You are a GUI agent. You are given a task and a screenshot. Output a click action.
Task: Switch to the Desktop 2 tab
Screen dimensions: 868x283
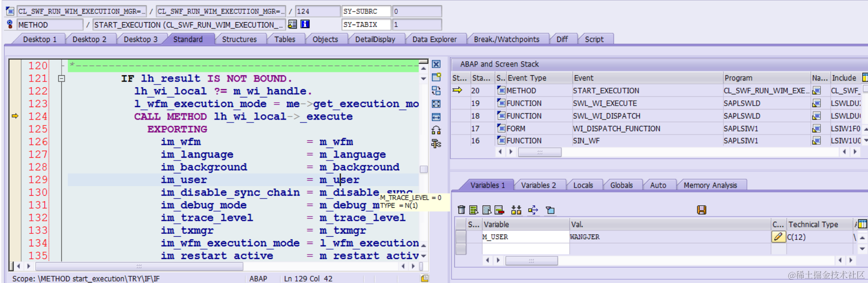[x=89, y=39]
